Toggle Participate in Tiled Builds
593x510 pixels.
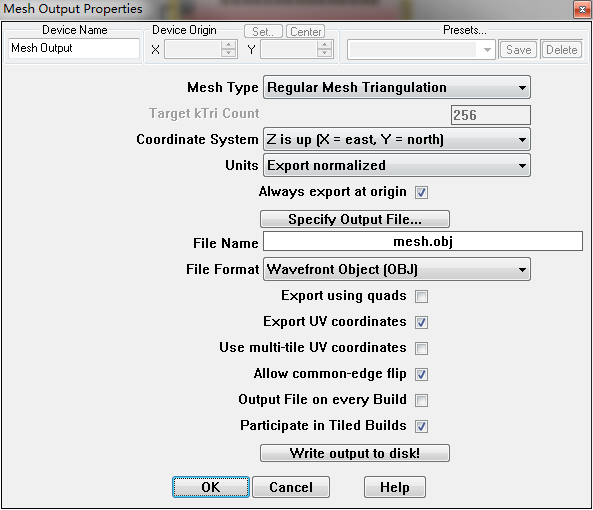(x=421, y=426)
